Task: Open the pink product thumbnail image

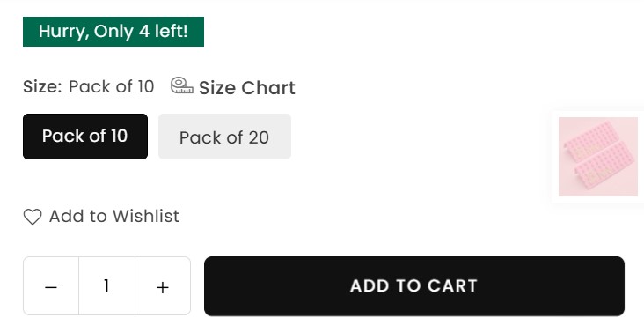Action: 598,157
